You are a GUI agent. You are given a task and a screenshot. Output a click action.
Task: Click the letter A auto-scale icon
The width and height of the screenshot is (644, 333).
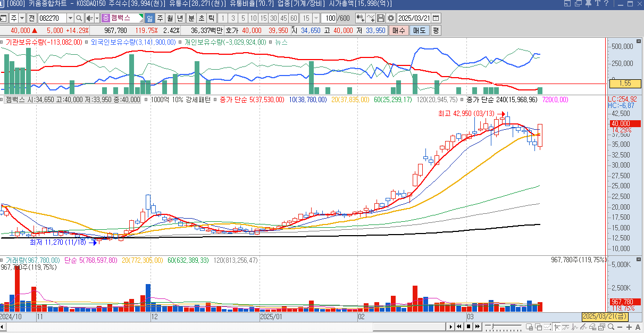pyautogui.click(x=638, y=327)
